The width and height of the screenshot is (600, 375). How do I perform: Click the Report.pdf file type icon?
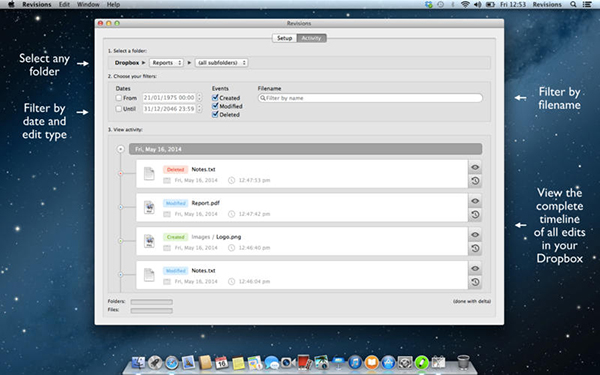click(149, 207)
